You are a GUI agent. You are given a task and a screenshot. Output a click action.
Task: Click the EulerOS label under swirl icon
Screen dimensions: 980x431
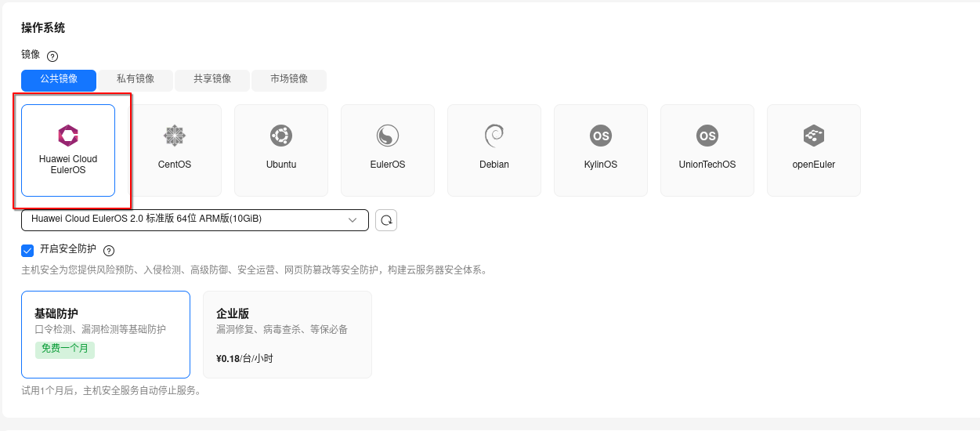point(388,165)
